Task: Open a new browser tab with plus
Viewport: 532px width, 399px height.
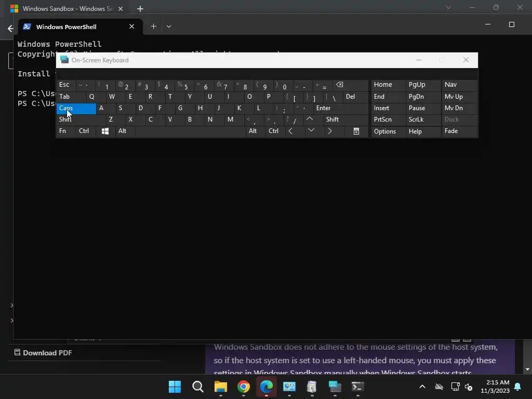Action: point(140,9)
